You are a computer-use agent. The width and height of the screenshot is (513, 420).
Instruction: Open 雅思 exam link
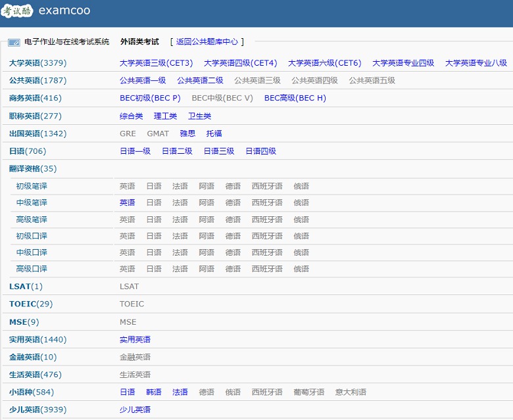pyautogui.click(x=187, y=133)
